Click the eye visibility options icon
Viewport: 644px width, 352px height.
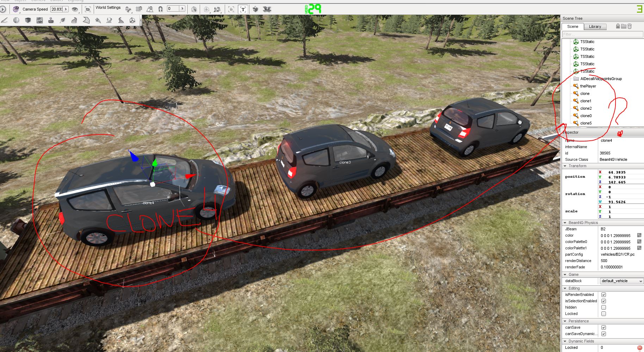(75, 9)
